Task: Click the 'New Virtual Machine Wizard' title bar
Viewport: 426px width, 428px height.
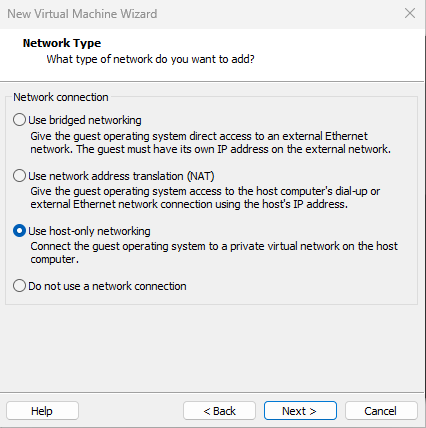Action: (82, 14)
